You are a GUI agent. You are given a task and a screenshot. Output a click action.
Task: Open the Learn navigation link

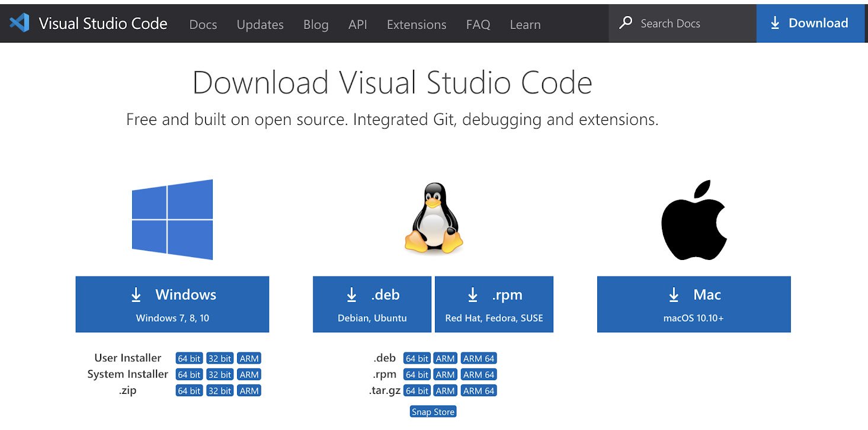526,24
